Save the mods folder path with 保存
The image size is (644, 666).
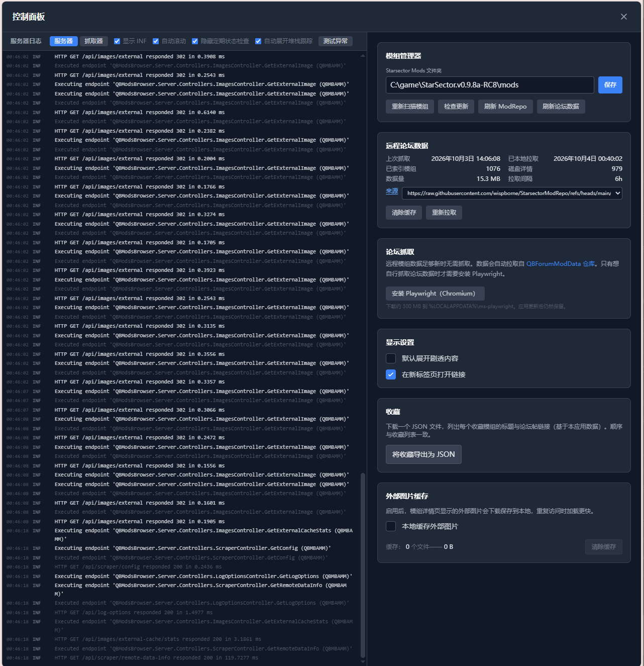click(x=610, y=85)
